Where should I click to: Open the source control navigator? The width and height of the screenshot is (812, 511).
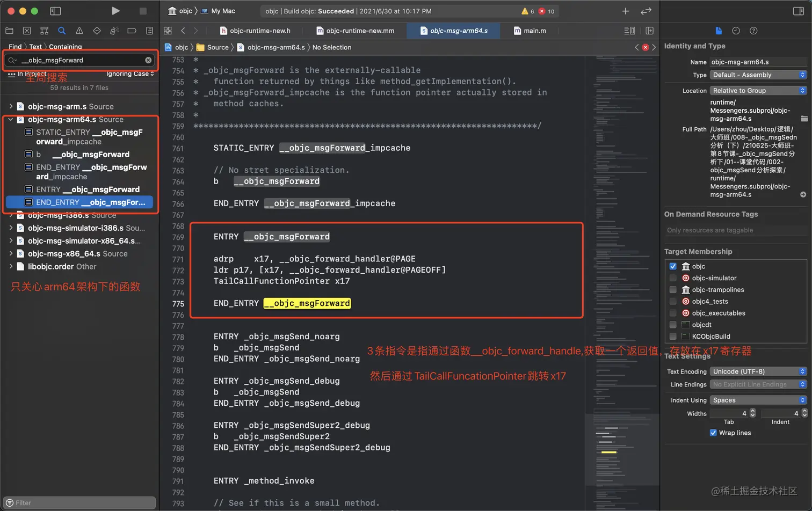coord(27,31)
